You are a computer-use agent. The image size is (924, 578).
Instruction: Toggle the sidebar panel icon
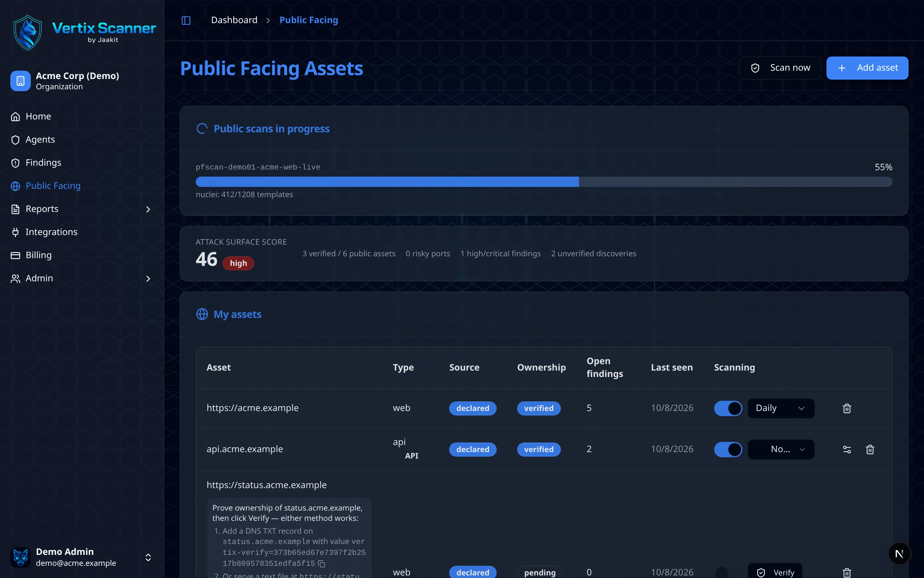[x=186, y=20]
